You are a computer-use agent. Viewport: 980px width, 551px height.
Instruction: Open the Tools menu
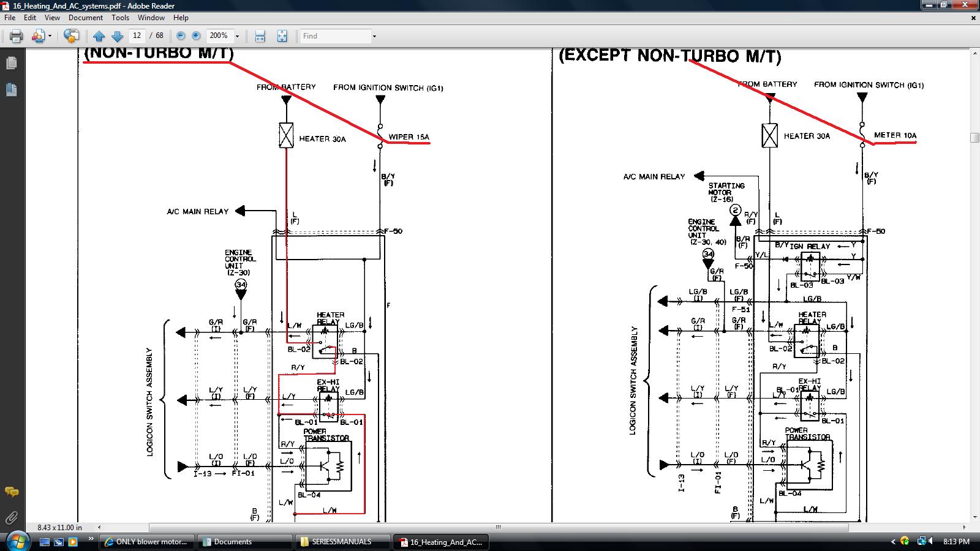(120, 18)
